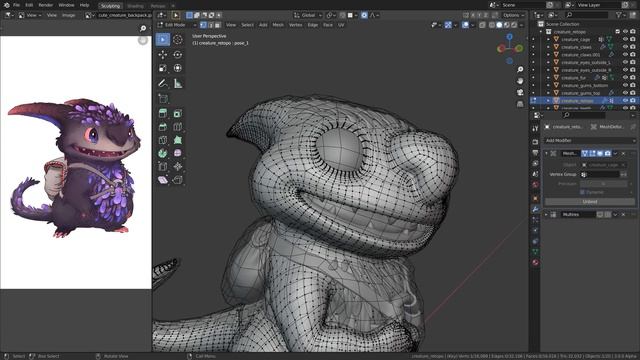
Task: Activate the Shrink/Fatten tool
Action: (x=178, y=167)
